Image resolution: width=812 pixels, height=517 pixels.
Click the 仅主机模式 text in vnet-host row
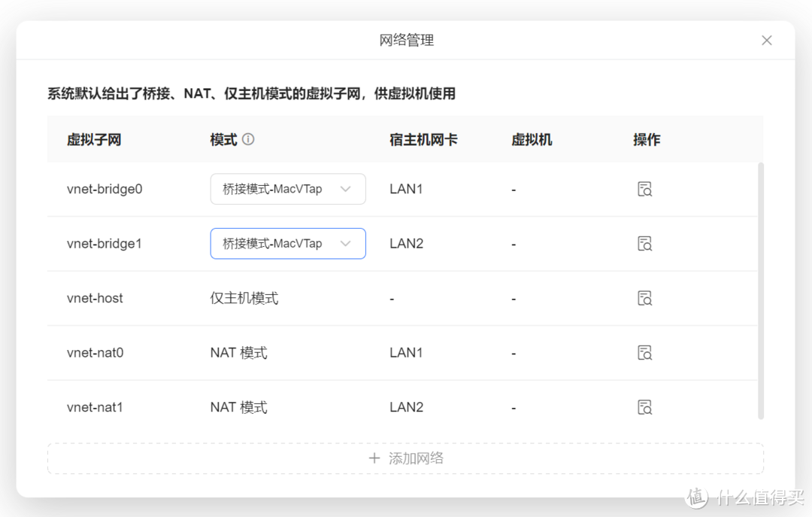pyautogui.click(x=244, y=299)
